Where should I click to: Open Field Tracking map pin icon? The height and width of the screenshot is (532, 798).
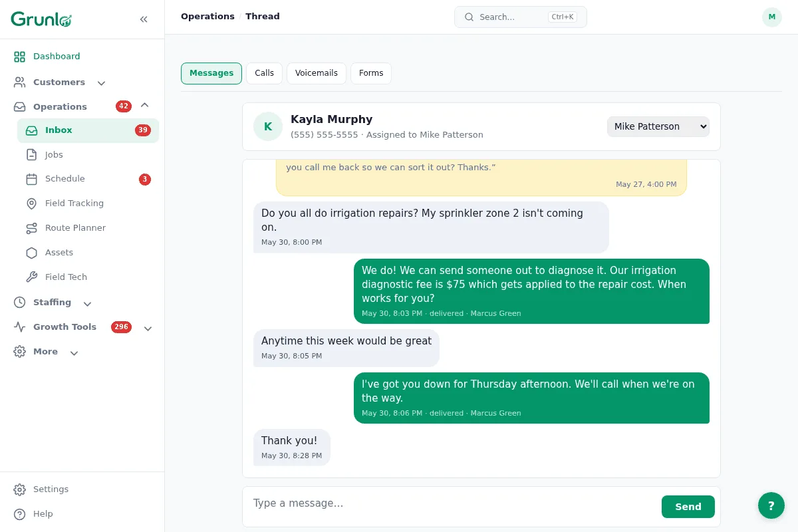point(31,203)
